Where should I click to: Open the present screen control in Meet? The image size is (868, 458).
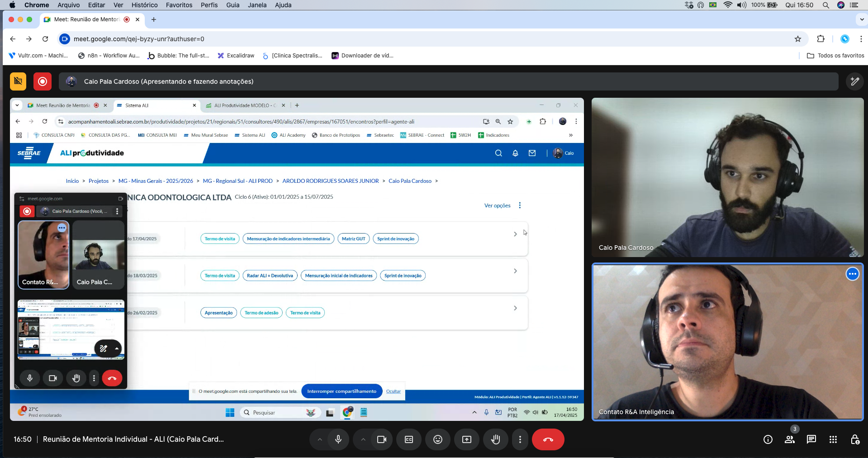pyautogui.click(x=467, y=439)
